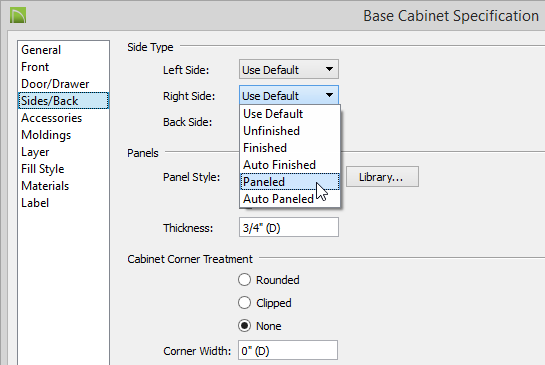This screenshot has height=365, width=545.
Task: Select the Rounded corner treatment option
Action: tap(244, 280)
